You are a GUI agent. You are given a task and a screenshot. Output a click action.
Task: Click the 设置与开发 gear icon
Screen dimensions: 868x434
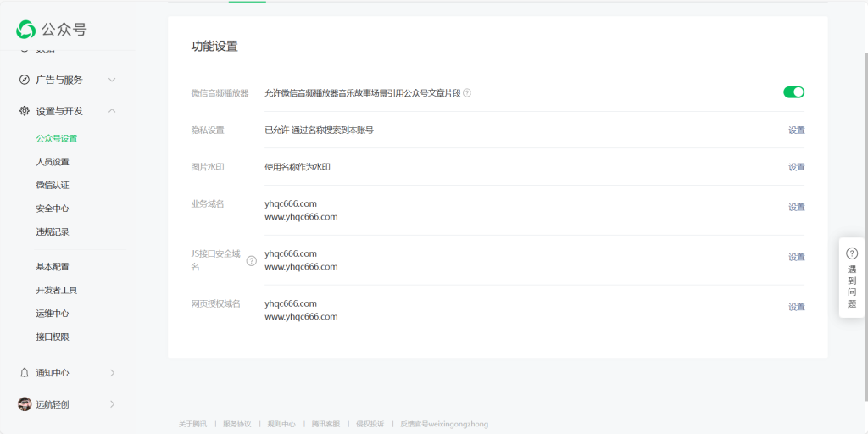click(x=25, y=111)
